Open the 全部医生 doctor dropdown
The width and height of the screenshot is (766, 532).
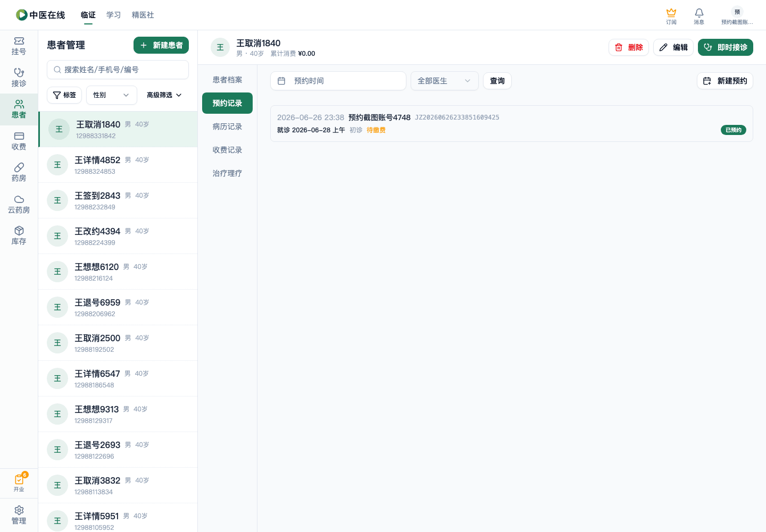coord(445,81)
